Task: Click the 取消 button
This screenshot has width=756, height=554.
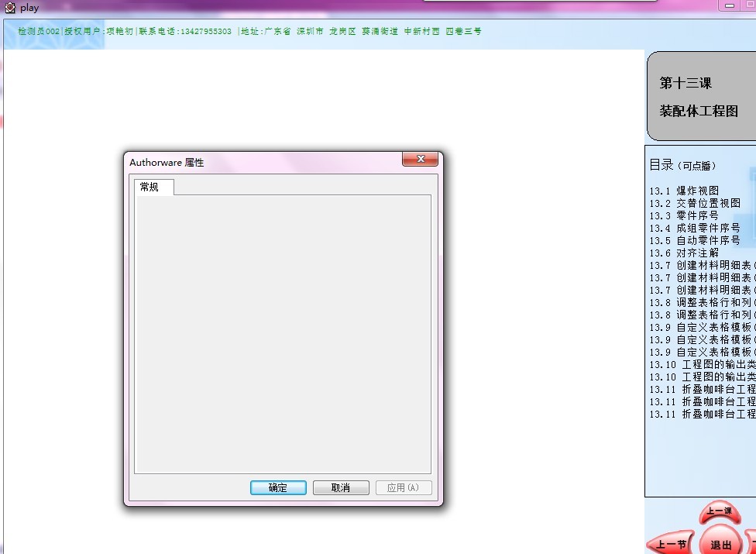Action: 341,488
